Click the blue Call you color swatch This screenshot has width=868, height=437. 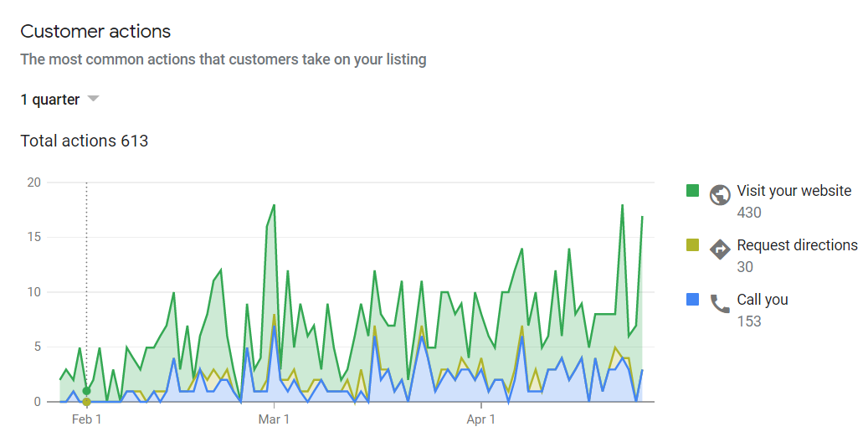(692, 300)
